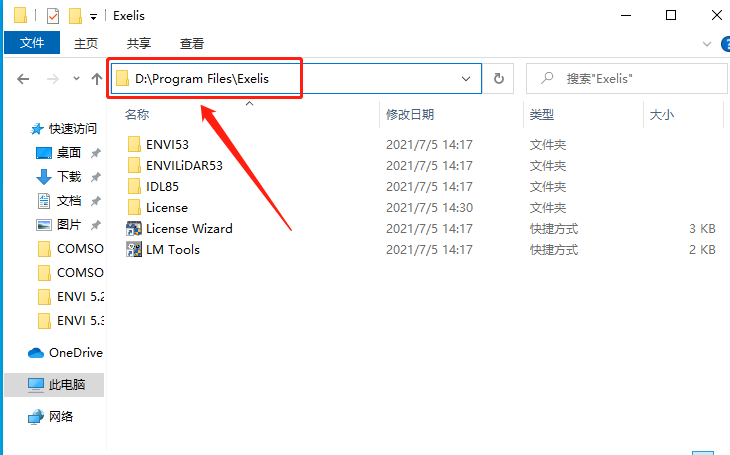
Task: Click the address bar path D:\Program Files\Exelis
Action: pos(202,79)
